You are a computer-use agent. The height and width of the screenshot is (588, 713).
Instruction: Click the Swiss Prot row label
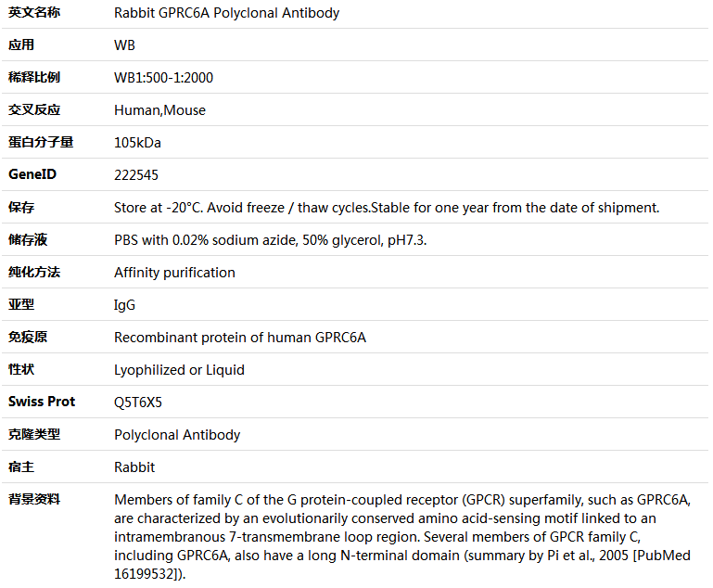(42, 402)
